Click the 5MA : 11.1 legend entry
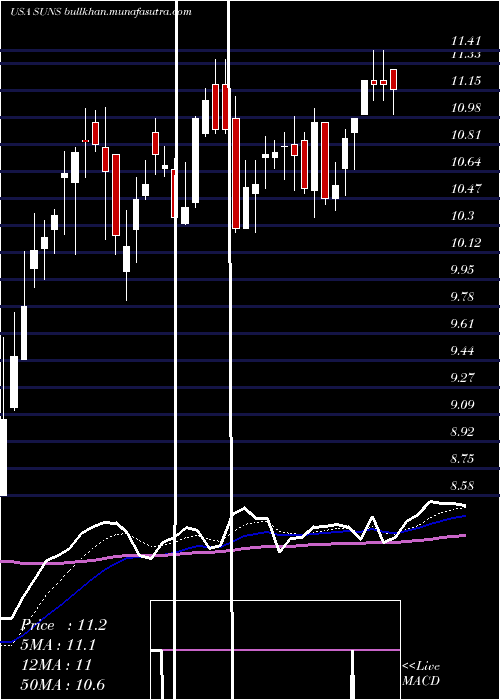The width and height of the screenshot is (500, 700). tap(58, 645)
